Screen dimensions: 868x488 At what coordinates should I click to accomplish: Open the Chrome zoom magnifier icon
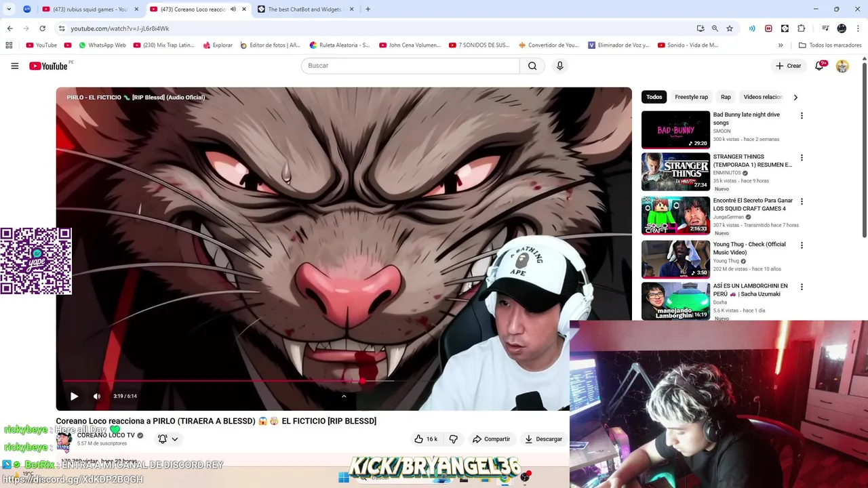[715, 28]
